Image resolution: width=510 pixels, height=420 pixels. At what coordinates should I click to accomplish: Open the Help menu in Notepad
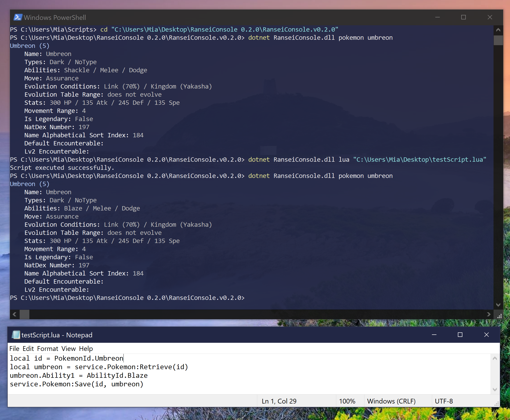(86, 349)
